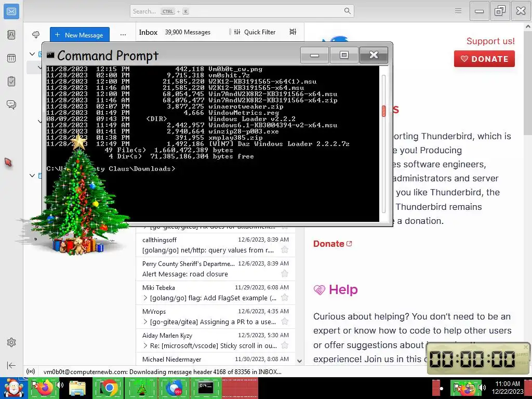The height and width of the screenshot is (399, 532).
Task: Click the Get Messages cloud icon
Action: [x=36, y=35]
